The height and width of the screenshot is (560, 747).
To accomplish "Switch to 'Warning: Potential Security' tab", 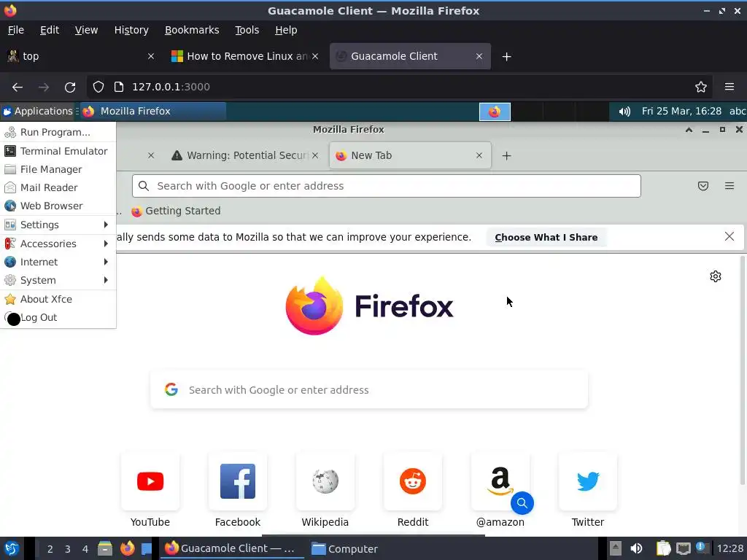I will pos(244,155).
